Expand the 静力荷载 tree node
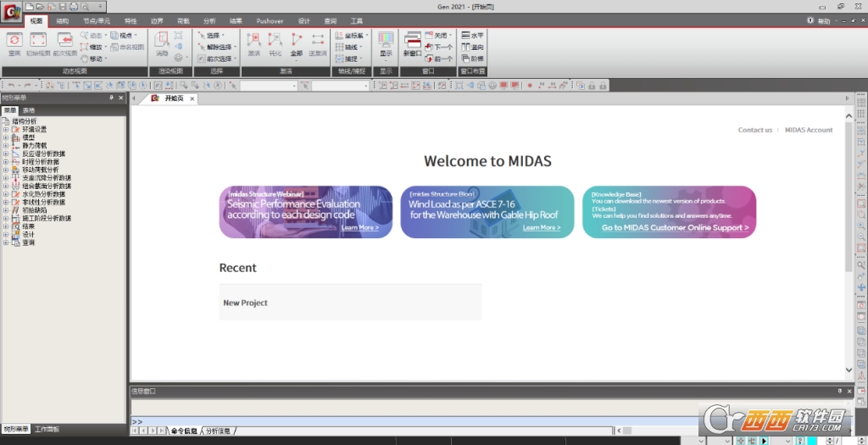 (6, 146)
